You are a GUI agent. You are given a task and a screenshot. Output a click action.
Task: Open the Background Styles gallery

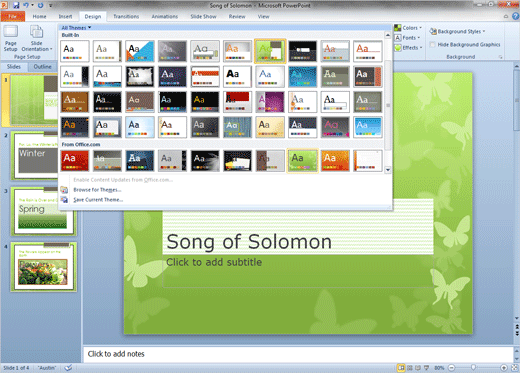457,31
